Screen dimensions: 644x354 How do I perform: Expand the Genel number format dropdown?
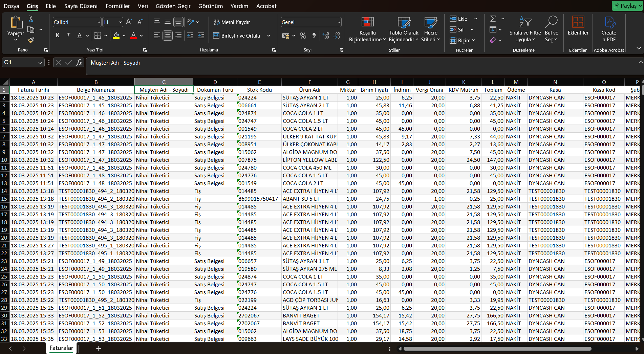point(339,22)
